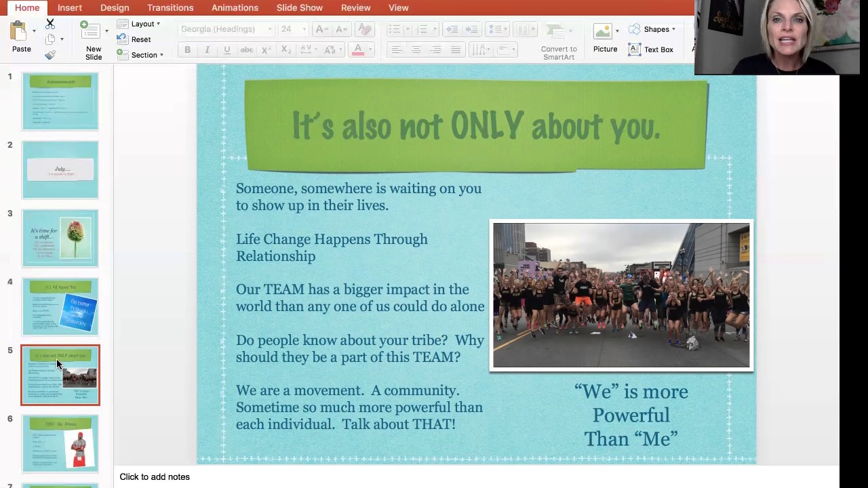Toggle Underline formatting
Viewport: 868px width, 488px height.
click(226, 49)
